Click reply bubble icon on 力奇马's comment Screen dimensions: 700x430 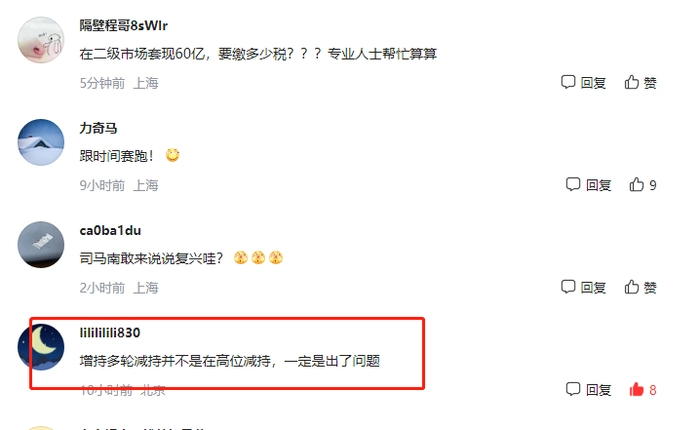click(573, 184)
